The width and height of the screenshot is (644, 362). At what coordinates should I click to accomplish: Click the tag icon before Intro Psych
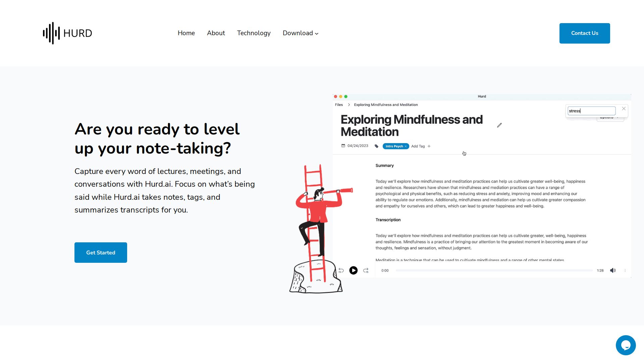[376, 146]
